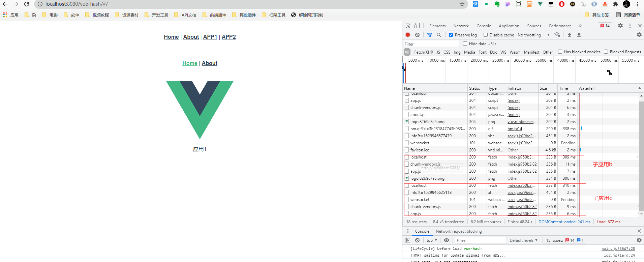Open the Default levels dropdown
The height and width of the screenshot is (262, 644).
coord(523,240)
